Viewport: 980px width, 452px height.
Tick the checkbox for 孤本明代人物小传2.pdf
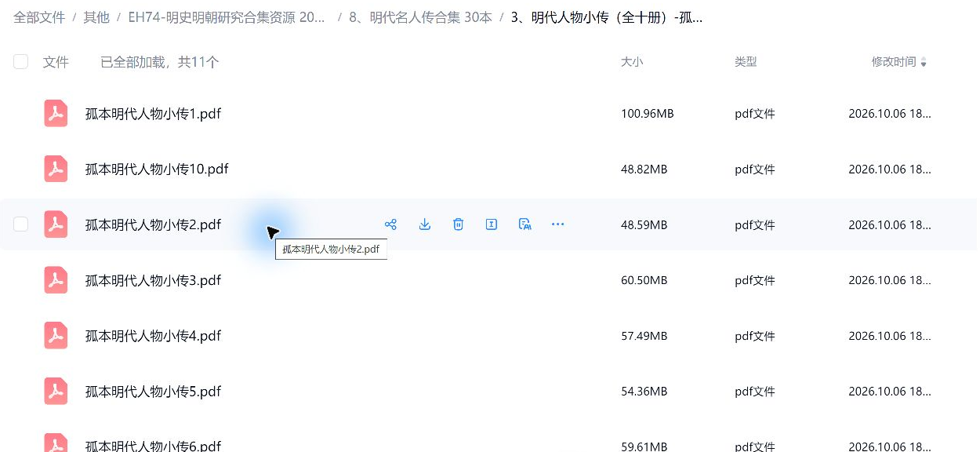[x=21, y=224]
